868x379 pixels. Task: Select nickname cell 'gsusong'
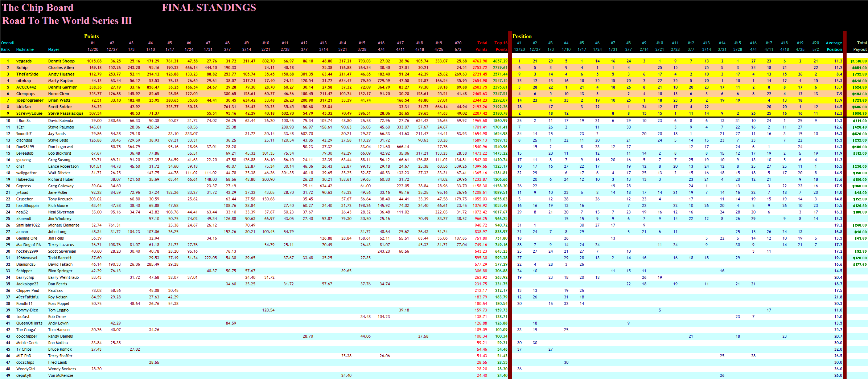(24, 160)
